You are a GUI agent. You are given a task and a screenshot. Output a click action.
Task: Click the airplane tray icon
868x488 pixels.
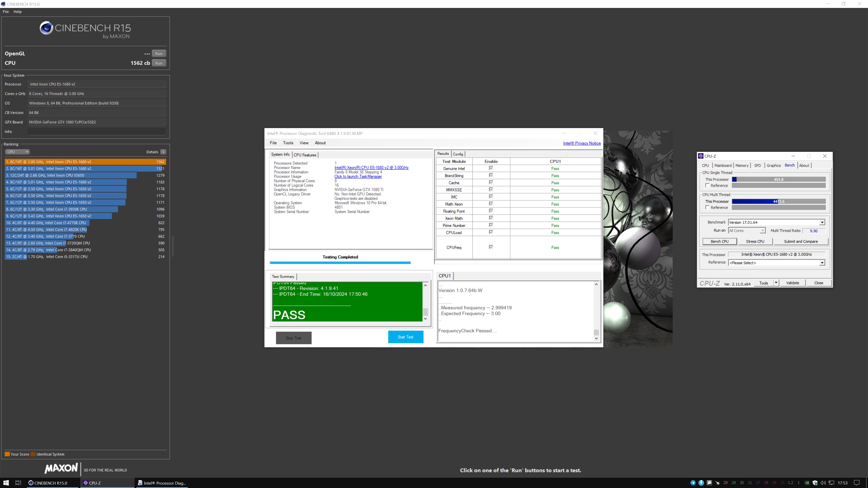(x=717, y=483)
